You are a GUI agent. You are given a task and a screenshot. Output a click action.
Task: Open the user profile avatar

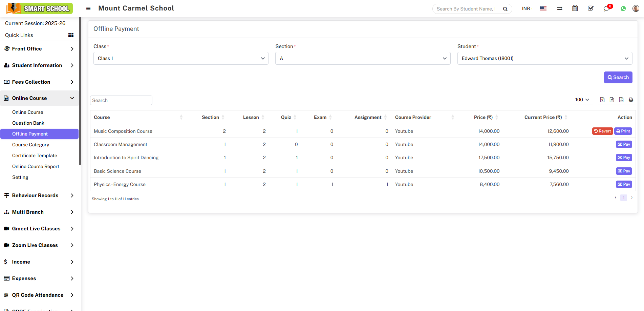click(x=636, y=8)
